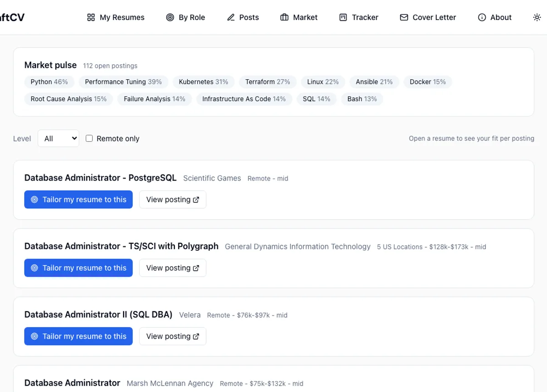Click the Market pulse heading
The height and width of the screenshot is (392, 547).
51,65
